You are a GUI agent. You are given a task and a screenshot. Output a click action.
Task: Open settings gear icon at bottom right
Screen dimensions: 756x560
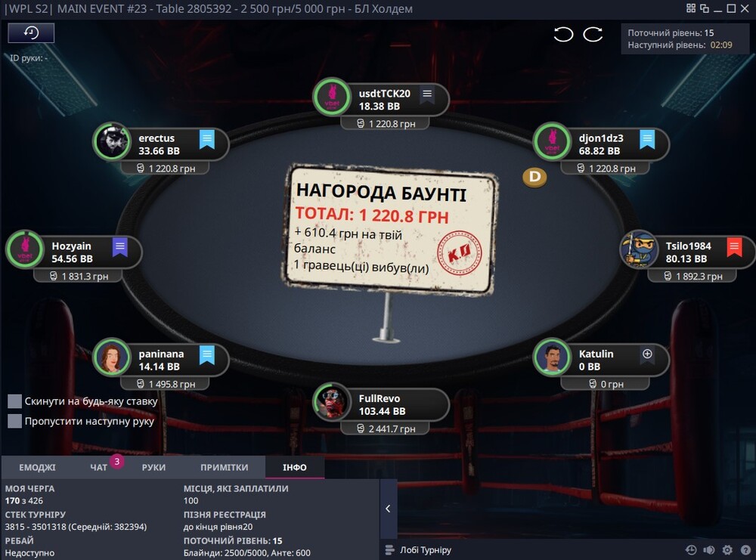(727, 550)
